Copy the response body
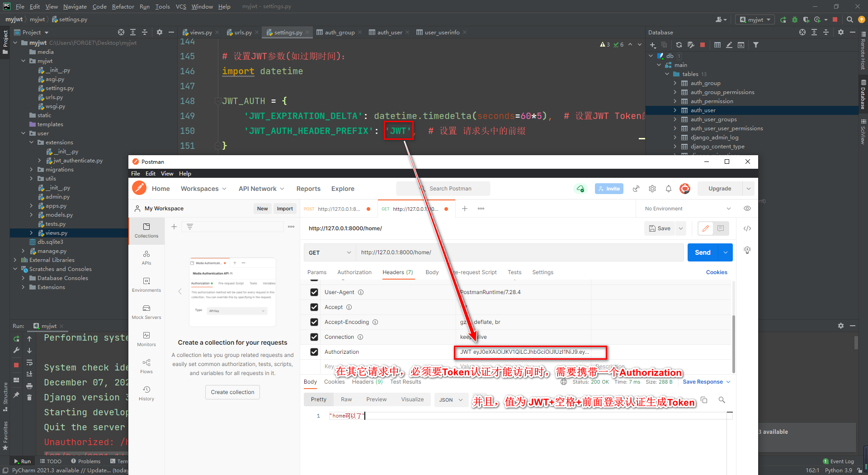 (704, 400)
